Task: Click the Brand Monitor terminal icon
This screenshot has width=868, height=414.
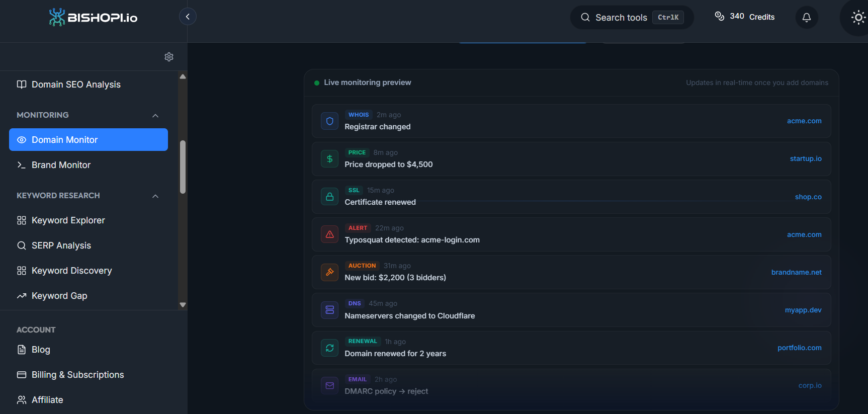Action: (x=22, y=165)
